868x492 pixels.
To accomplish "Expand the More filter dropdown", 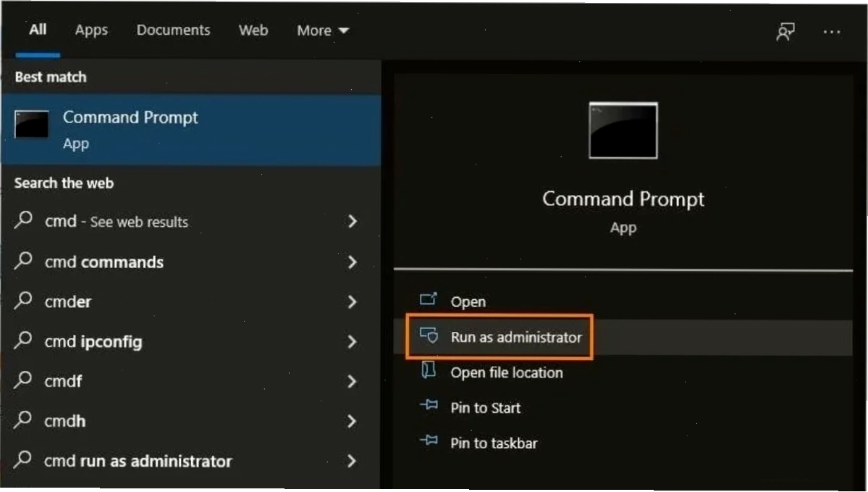I will click(x=323, y=30).
